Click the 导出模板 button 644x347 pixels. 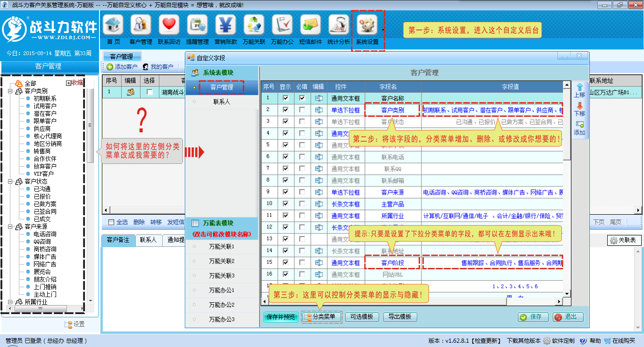[x=400, y=317]
